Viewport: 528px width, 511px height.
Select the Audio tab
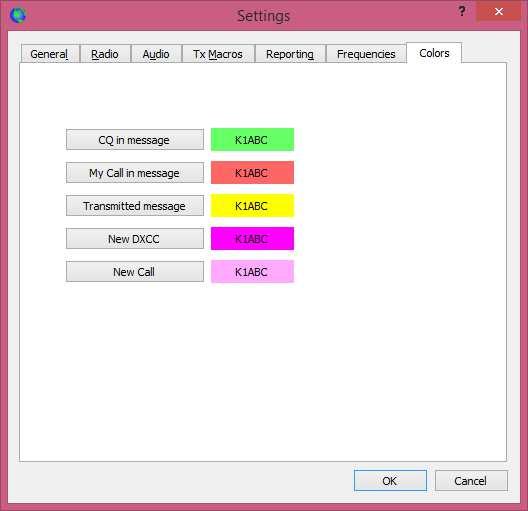click(x=156, y=54)
